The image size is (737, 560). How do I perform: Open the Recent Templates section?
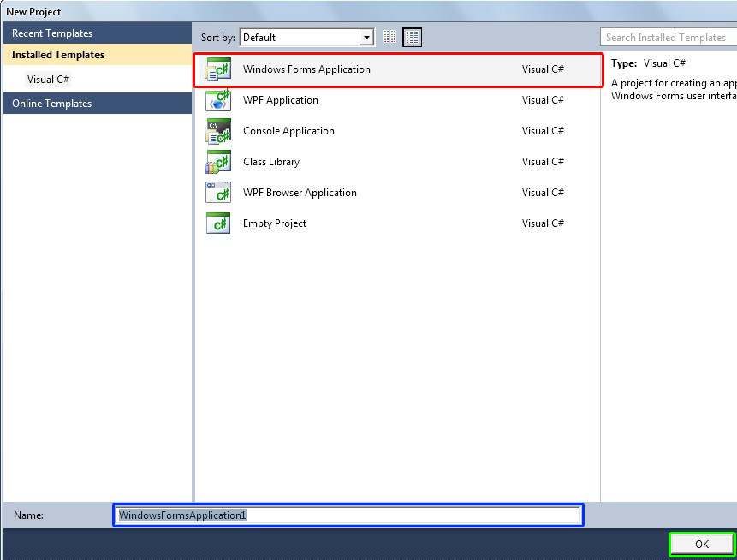pos(98,33)
